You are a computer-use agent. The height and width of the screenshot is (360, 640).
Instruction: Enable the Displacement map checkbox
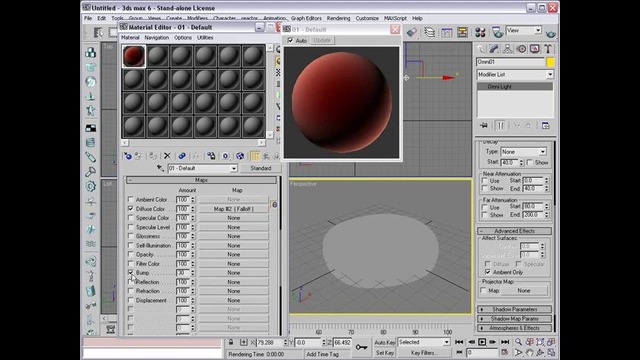coord(131,300)
